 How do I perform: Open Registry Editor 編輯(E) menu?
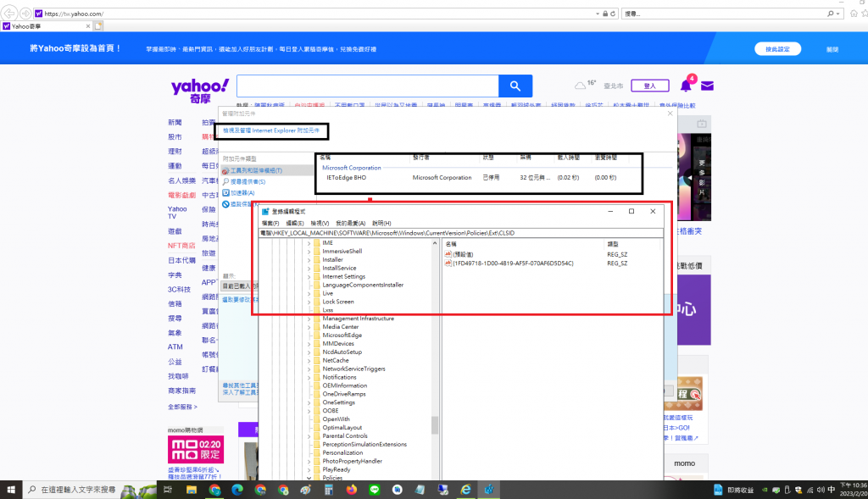[294, 223]
